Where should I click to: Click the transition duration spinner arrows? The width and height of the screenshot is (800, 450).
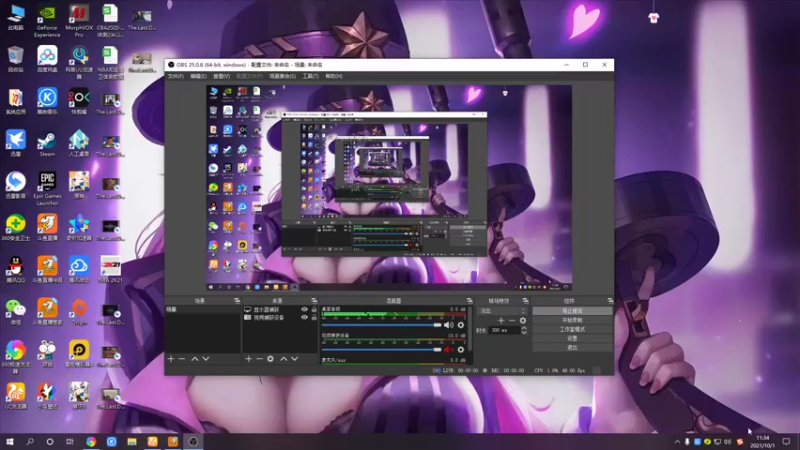[x=523, y=330]
